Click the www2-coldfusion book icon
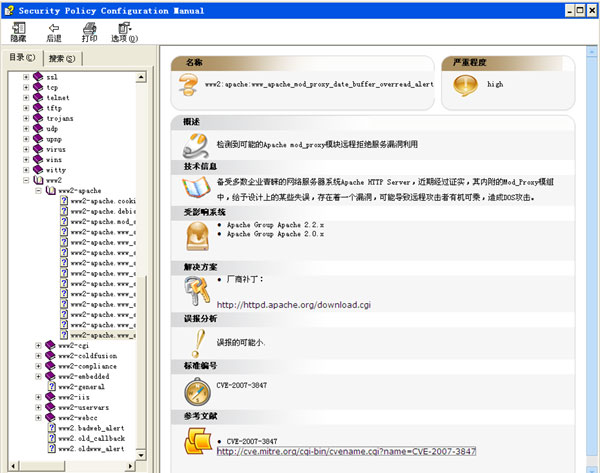Screen dimensions: 600x473 point(50,356)
